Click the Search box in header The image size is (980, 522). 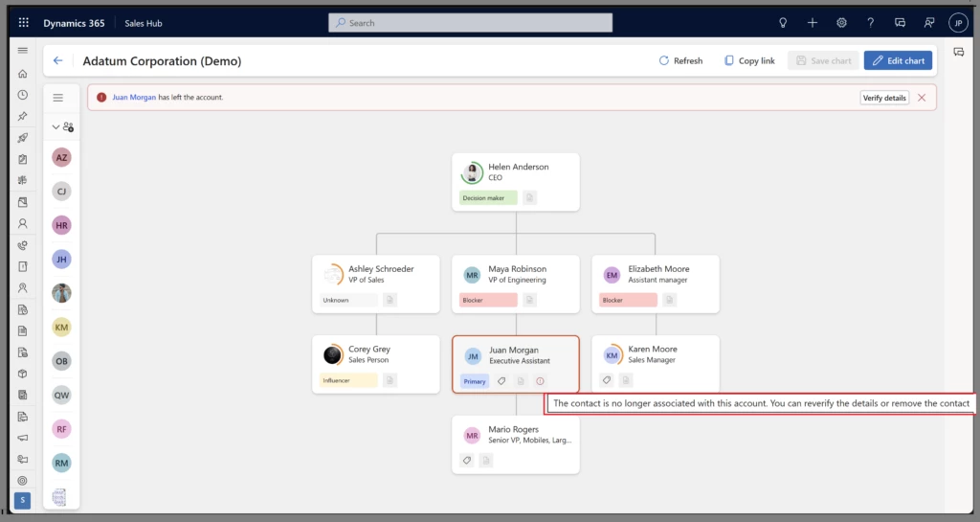(x=470, y=23)
